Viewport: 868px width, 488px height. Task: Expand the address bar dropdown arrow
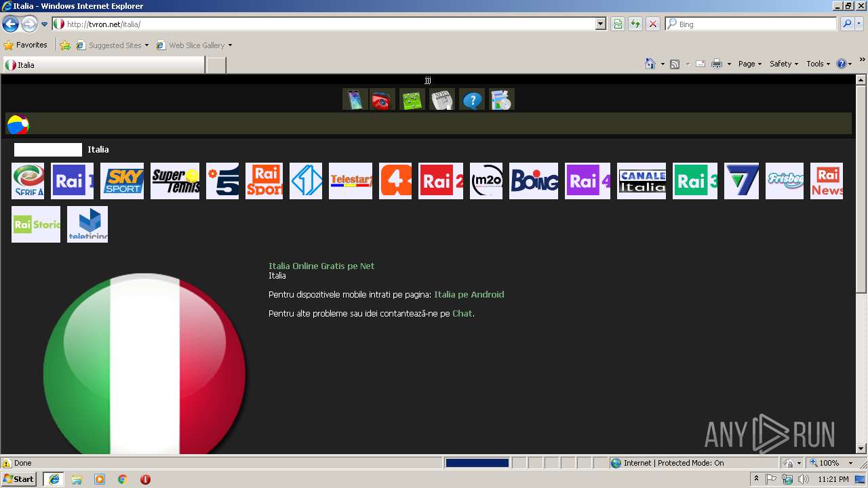click(x=600, y=24)
